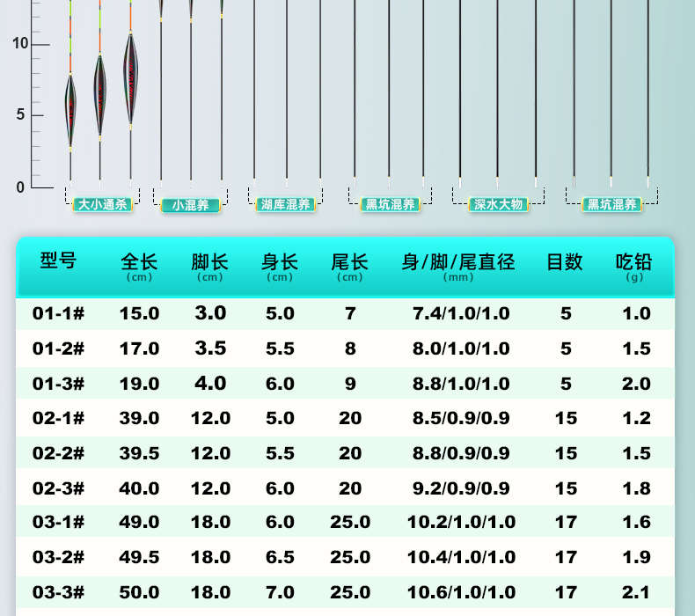Select lead weight 1.2 in row 02-1#
Screen dimensions: 695x616
tap(636, 418)
